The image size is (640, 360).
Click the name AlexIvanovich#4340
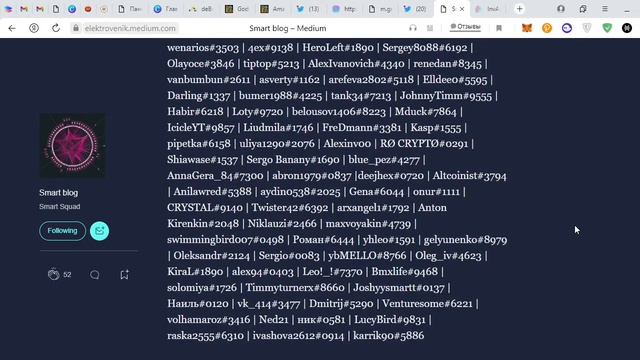(356, 64)
